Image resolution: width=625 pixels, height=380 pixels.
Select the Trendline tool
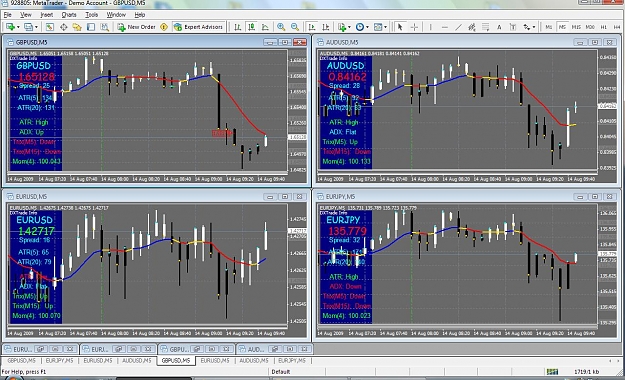click(458, 27)
